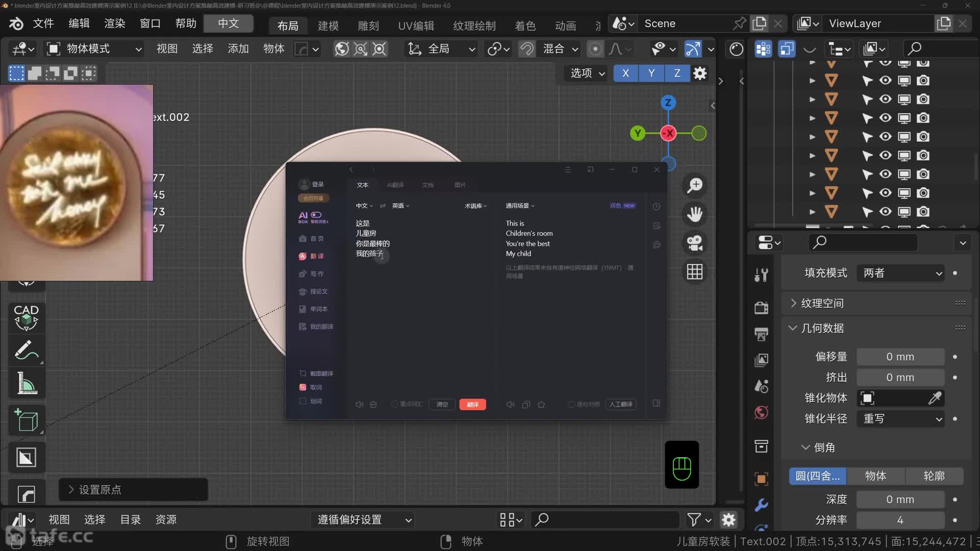Screen dimensions: 980x551
Task: Switch orthographic grid view icon
Action: [x=695, y=272]
